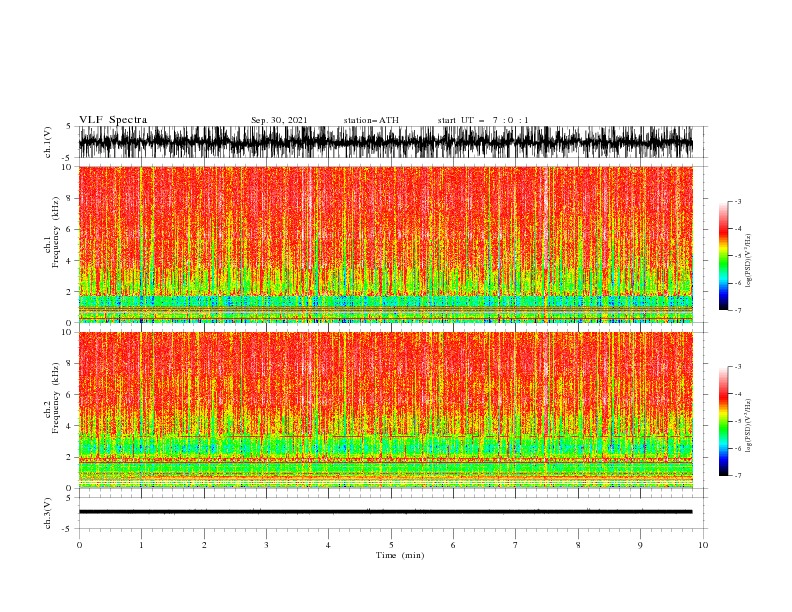
Task: Click the "-5" tick on ch.3(V) axis
Action: coord(67,529)
